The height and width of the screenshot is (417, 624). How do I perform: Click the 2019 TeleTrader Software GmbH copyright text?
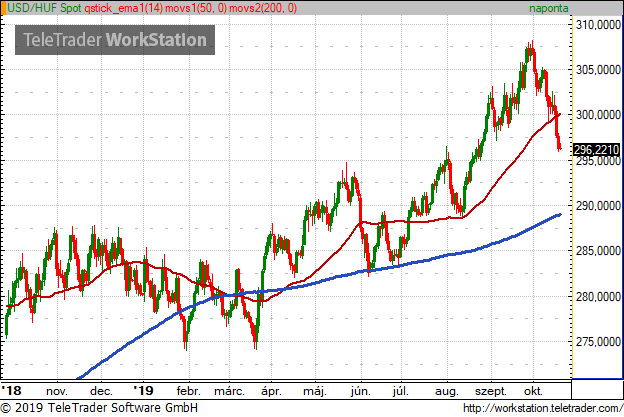[x=99, y=408]
